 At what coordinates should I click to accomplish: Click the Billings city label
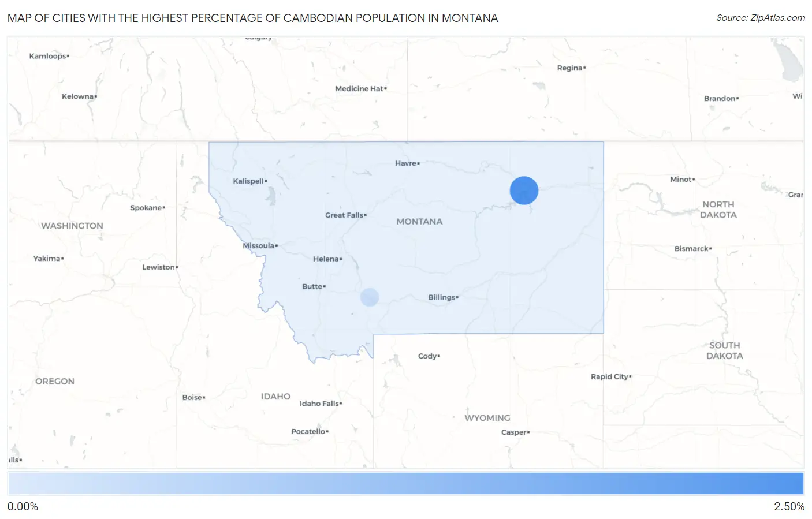click(442, 297)
